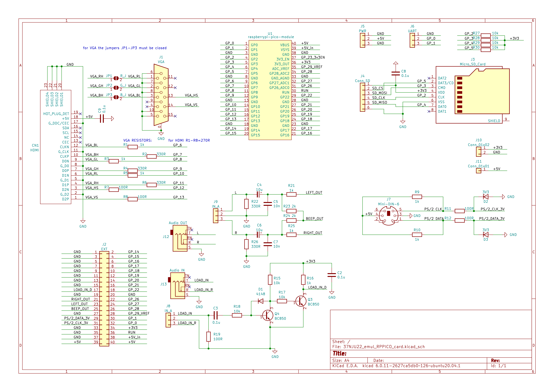Viewport: 554px width, 392px height.
Task: Select the D2 3V3 zener diode
Action: click(x=485, y=197)
